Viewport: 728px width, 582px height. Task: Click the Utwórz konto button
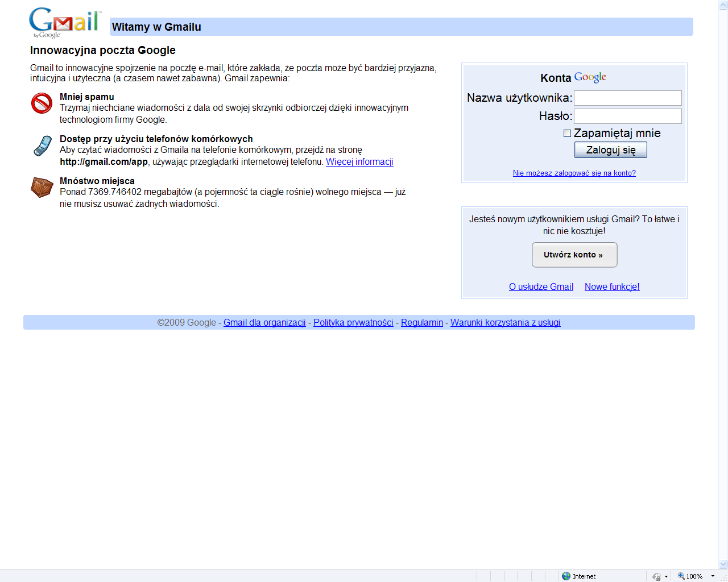tap(574, 255)
